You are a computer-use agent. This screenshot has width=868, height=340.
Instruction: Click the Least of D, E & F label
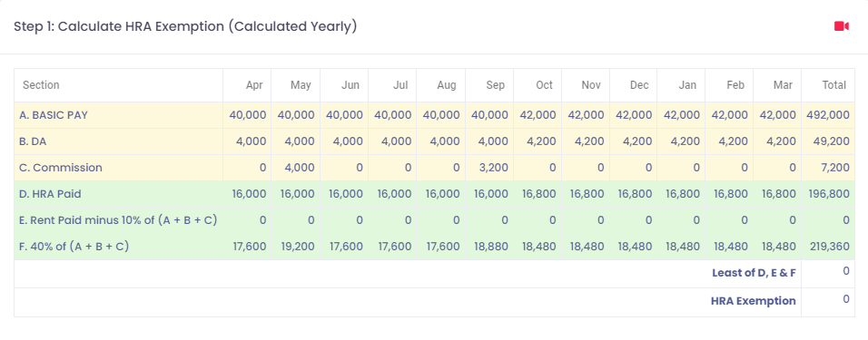[754, 273]
